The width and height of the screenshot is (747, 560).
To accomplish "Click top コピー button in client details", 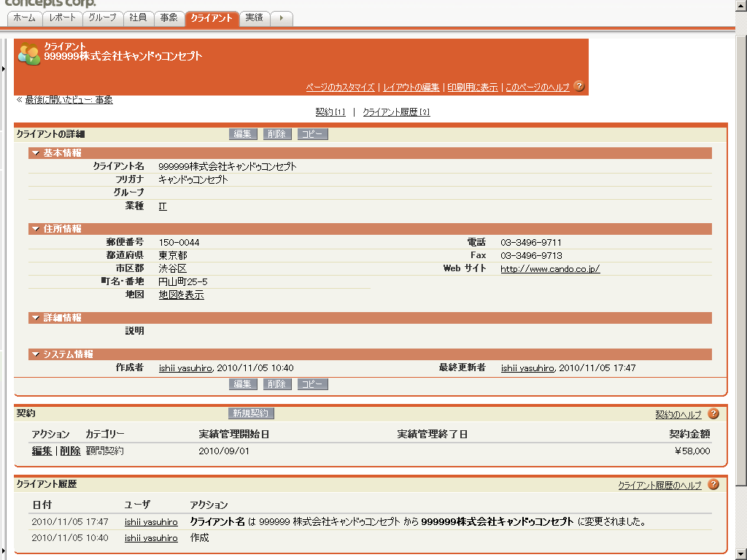I will pyautogui.click(x=312, y=134).
